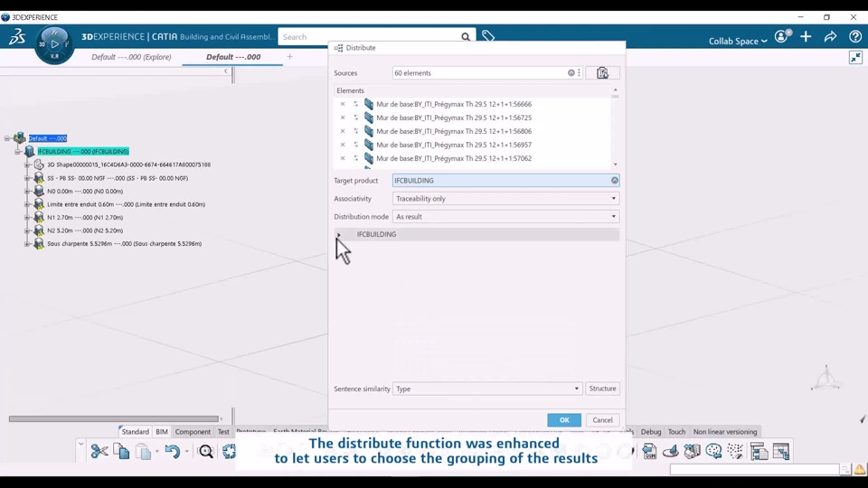Viewport: 868px width, 488px height.
Task: Select the Debug toolbar tab
Action: pyautogui.click(x=651, y=432)
